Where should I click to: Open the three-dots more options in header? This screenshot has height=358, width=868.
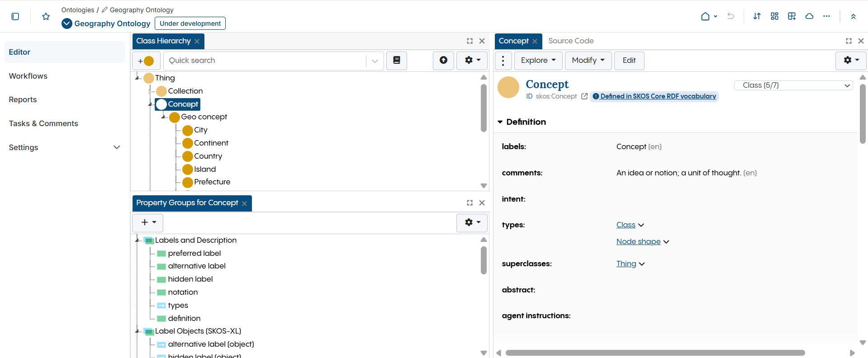point(826,16)
